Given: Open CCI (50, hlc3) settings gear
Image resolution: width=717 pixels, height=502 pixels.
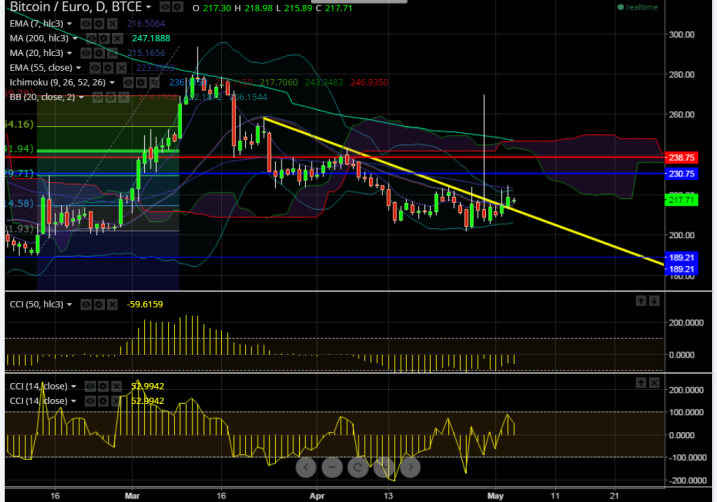Looking at the screenshot, I should [99, 304].
